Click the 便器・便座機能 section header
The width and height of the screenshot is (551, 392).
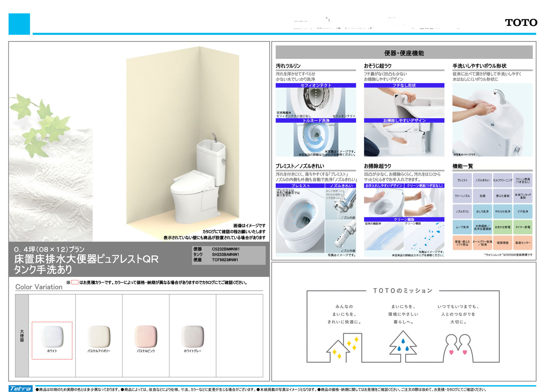tap(404, 53)
